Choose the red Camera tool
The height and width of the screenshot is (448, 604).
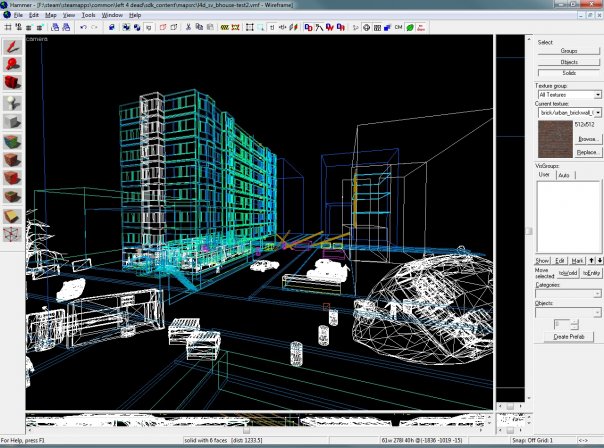click(12, 82)
